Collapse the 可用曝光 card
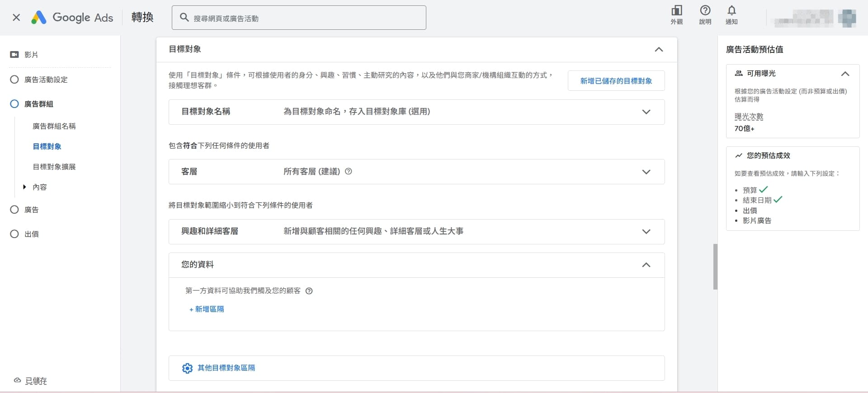Viewport: 868px width, 393px height. click(845, 74)
